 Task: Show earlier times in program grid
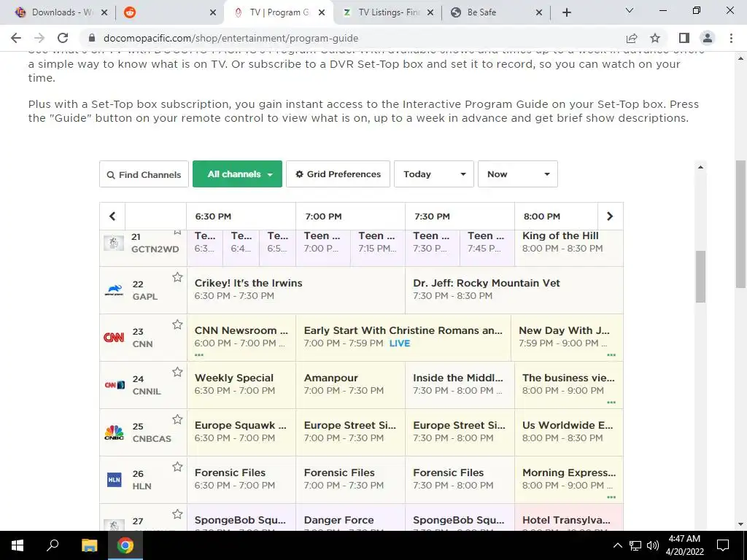(112, 216)
